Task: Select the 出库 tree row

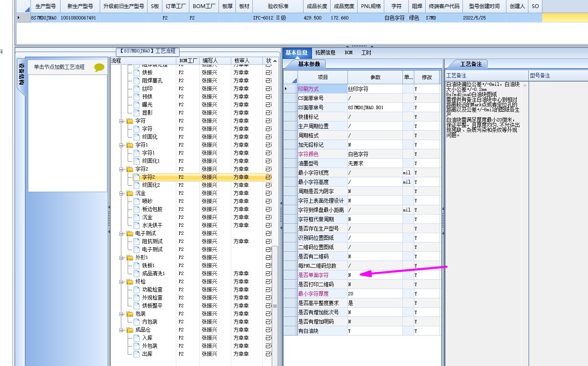Action: (147, 354)
